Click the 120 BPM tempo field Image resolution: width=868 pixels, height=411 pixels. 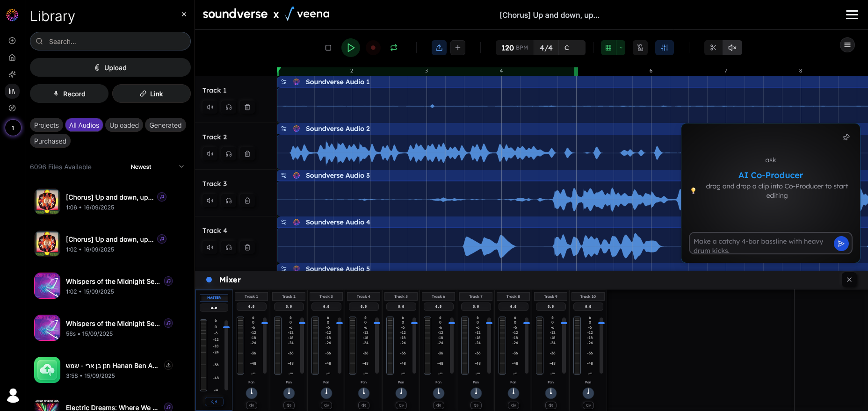[x=514, y=48]
